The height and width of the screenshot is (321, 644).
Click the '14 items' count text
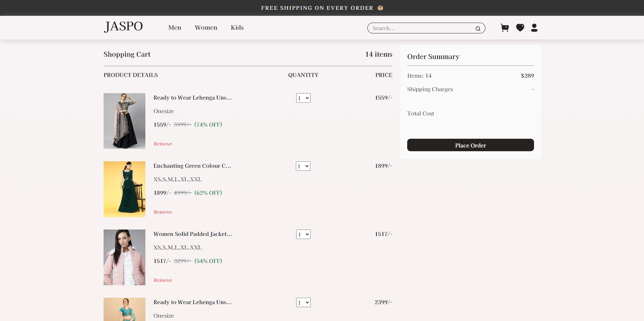(x=379, y=54)
